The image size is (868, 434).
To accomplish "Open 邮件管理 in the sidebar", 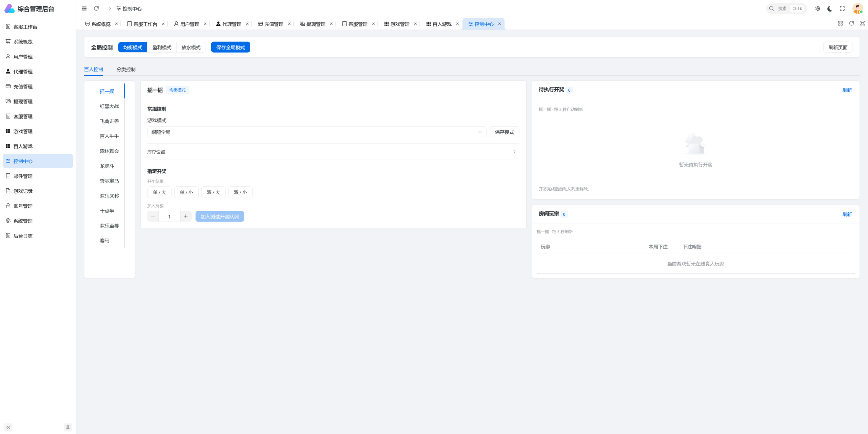I will pyautogui.click(x=38, y=176).
